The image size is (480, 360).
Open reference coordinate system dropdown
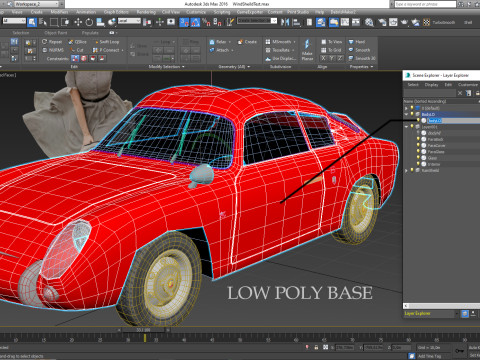[129, 21]
